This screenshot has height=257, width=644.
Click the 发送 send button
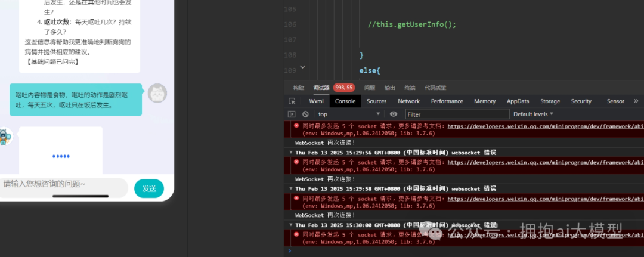148,188
